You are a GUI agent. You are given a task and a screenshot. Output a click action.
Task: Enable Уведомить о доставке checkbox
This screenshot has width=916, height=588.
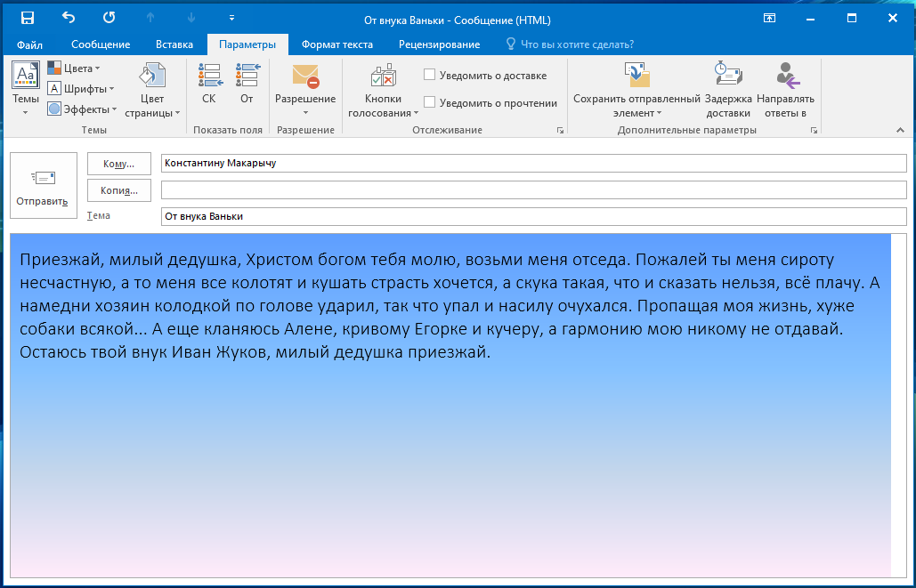430,76
